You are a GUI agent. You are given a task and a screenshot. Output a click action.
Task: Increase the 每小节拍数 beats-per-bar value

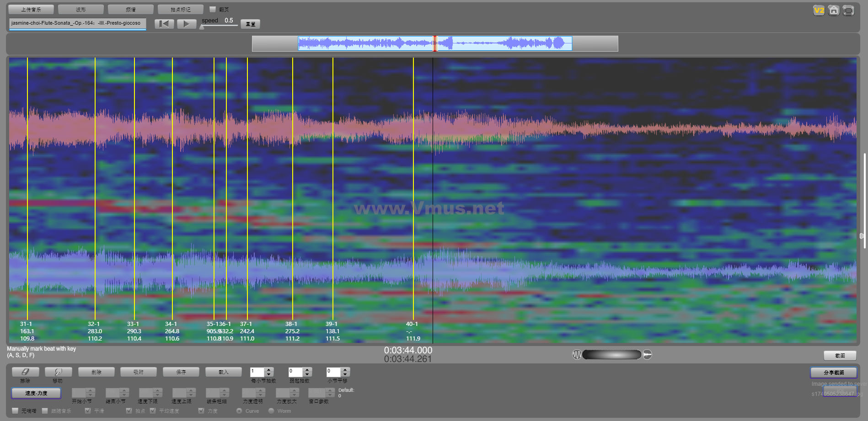coord(269,370)
